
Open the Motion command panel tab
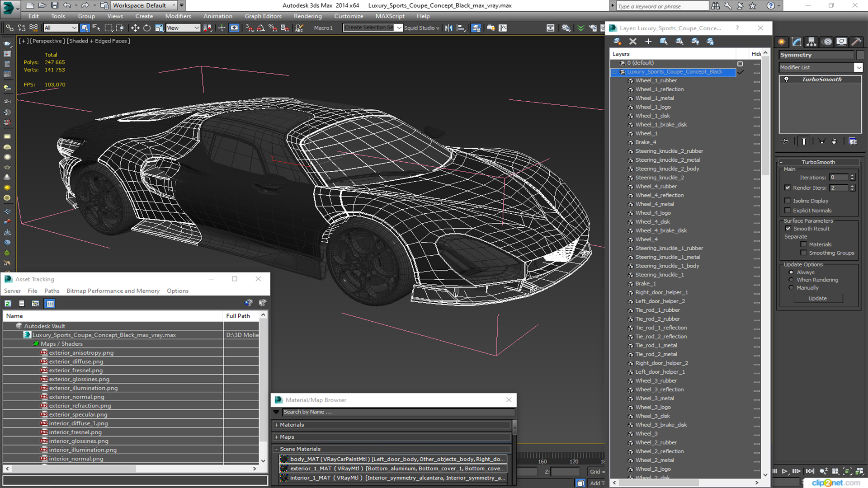(827, 42)
